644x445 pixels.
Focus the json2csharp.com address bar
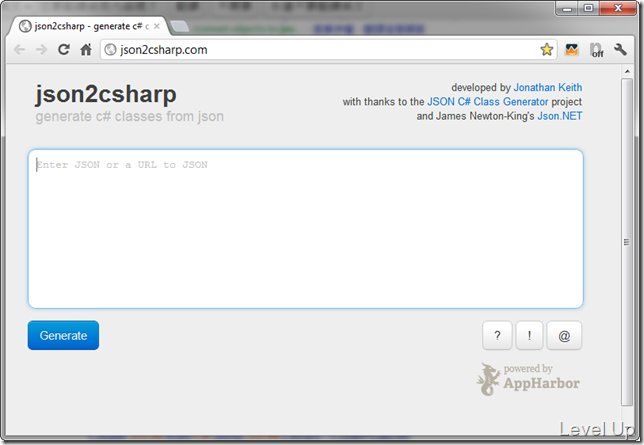329,50
